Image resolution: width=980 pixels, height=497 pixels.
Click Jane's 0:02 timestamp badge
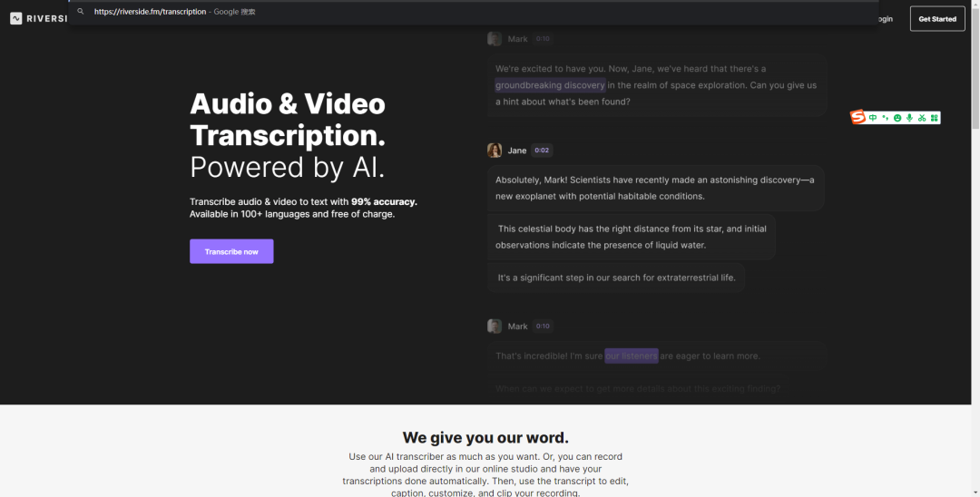(x=542, y=151)
